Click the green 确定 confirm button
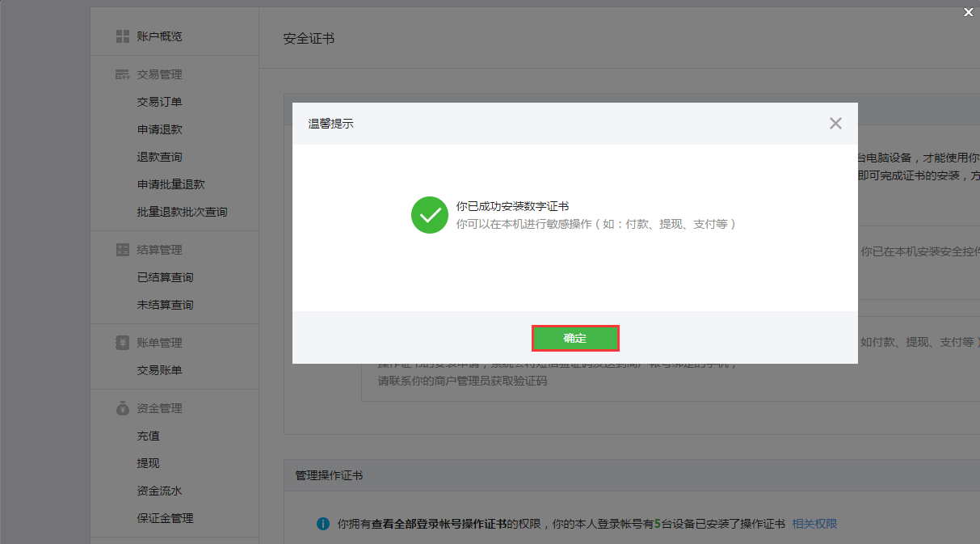This screenshot has height=544, width=980. click(575, 338)
